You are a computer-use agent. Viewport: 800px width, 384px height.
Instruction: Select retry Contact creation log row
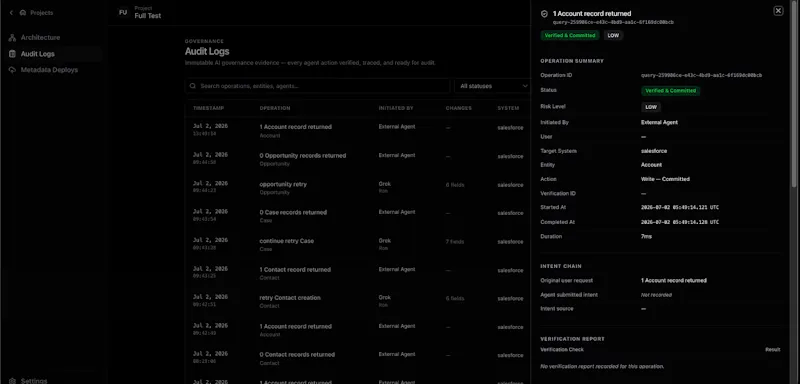[x=358, y=302]
